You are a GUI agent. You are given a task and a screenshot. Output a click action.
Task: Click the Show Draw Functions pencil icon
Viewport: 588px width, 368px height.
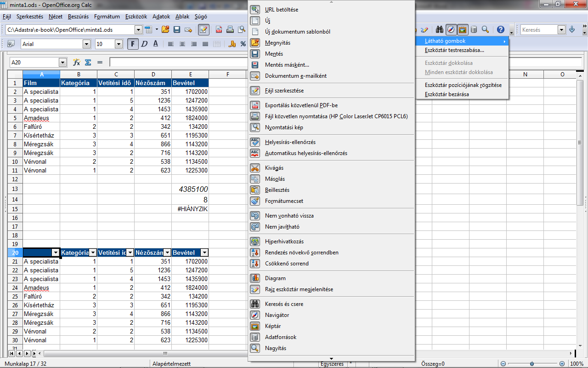pos(425,29)
